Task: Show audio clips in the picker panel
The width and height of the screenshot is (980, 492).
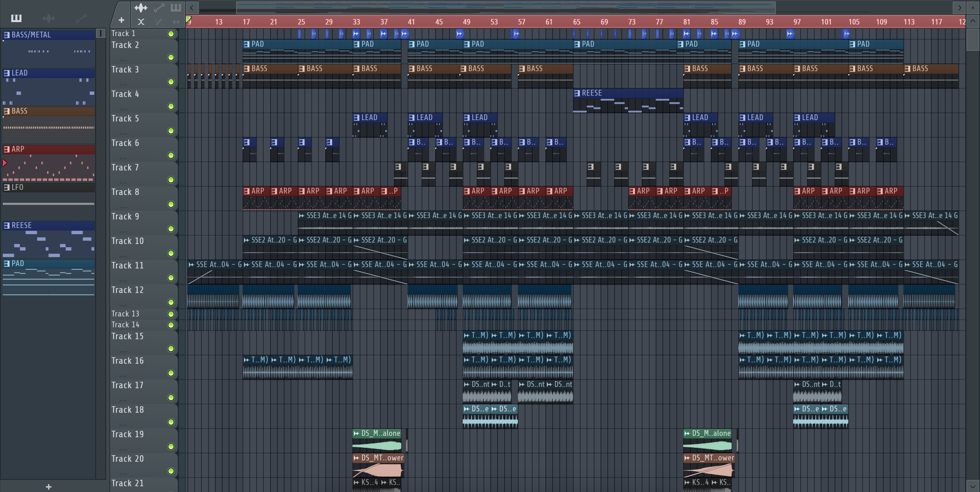Action: (x=48, y=18)
